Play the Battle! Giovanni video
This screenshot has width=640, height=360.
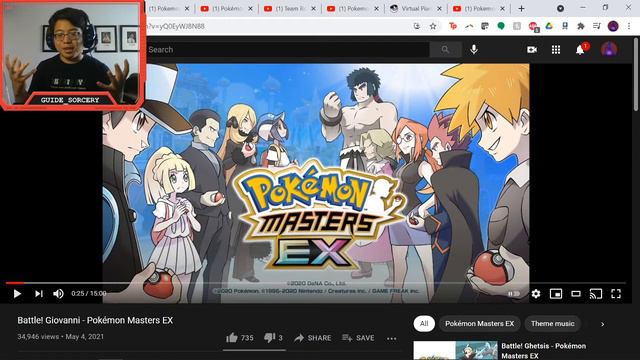(17, 293)
